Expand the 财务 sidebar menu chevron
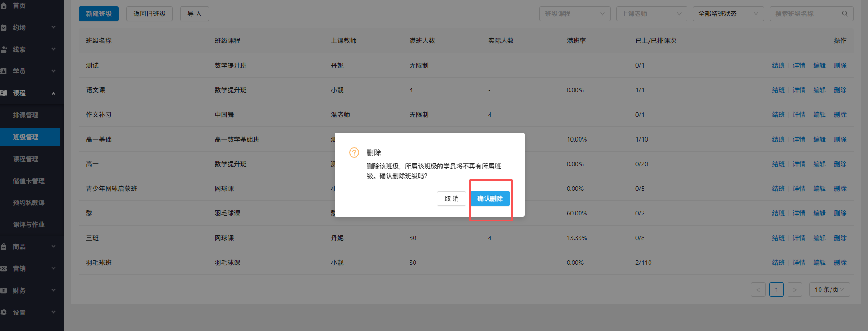Image resolution: width=868 pixels, height=331 pixels. click(53, 290)
